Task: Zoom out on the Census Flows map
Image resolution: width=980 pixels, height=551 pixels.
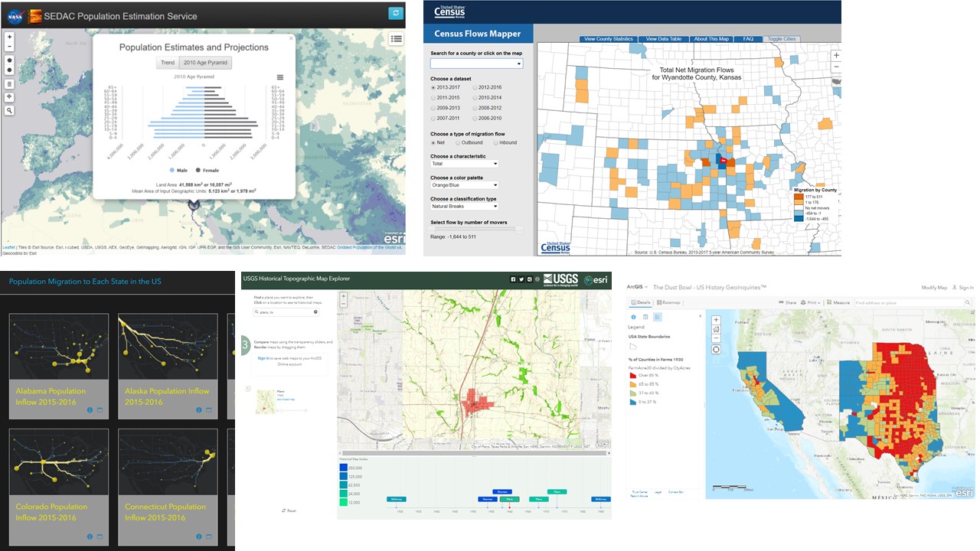Action: point(836,66)
